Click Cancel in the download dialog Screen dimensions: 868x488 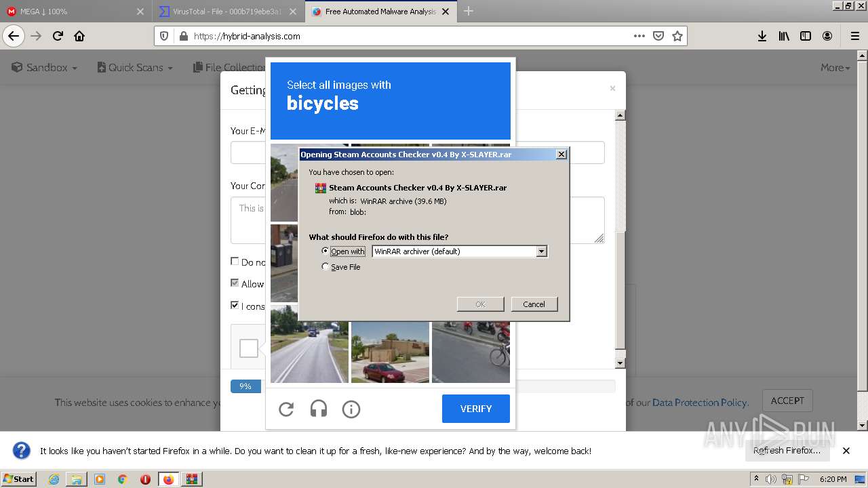pyautogui.click(x=534, y=304)
